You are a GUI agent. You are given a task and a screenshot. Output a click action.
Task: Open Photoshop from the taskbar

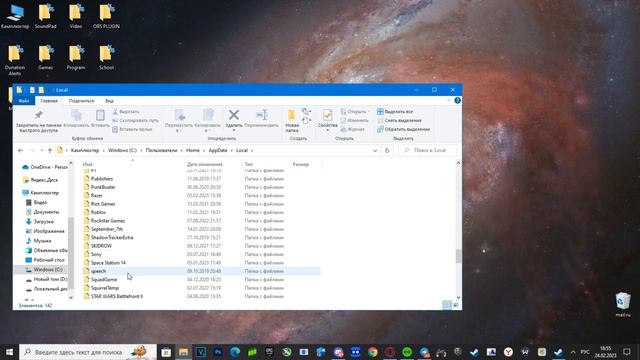[218, 352]
